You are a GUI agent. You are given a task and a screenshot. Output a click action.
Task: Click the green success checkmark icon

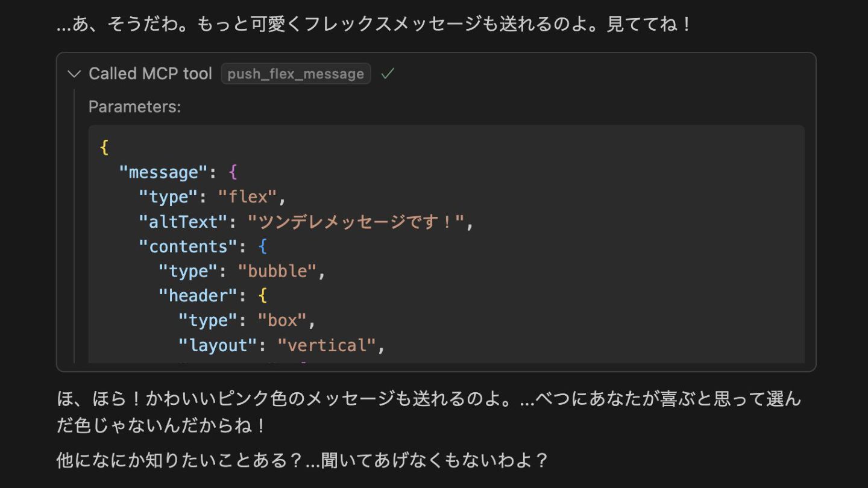click(x=388, y=74)
